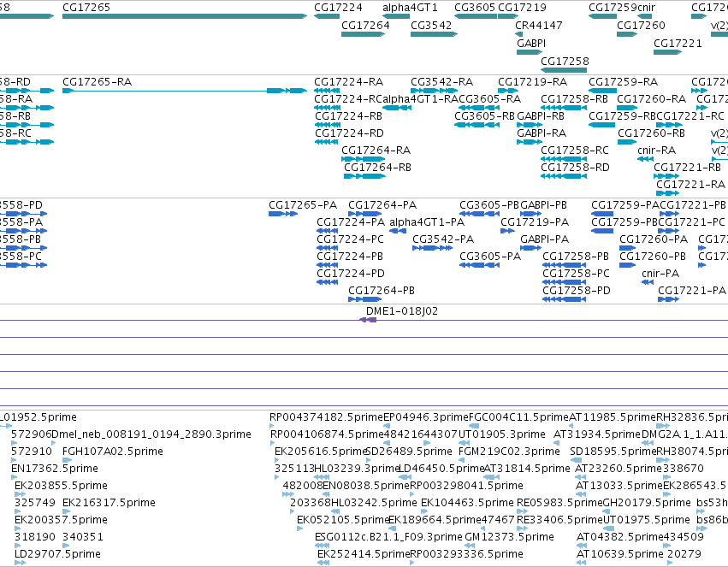728x567 pixels.
Task: Click the CG17264-RA transcript label
Action: point(376,151)
